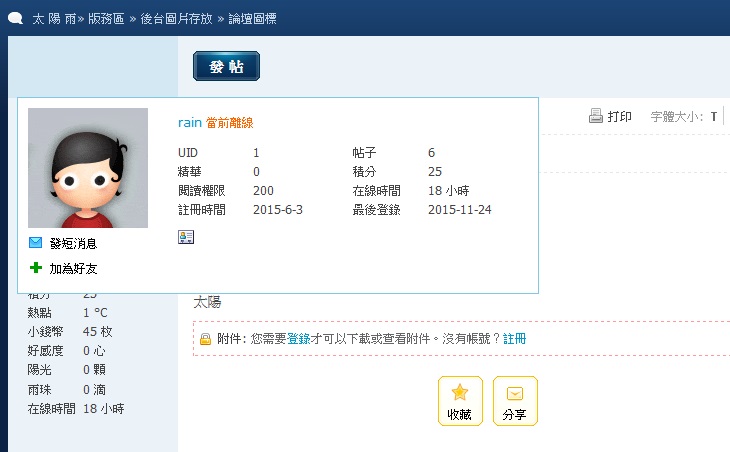Click the 登錄 login link in attachment notice
The image size is (730, 452).
point(299,339)
